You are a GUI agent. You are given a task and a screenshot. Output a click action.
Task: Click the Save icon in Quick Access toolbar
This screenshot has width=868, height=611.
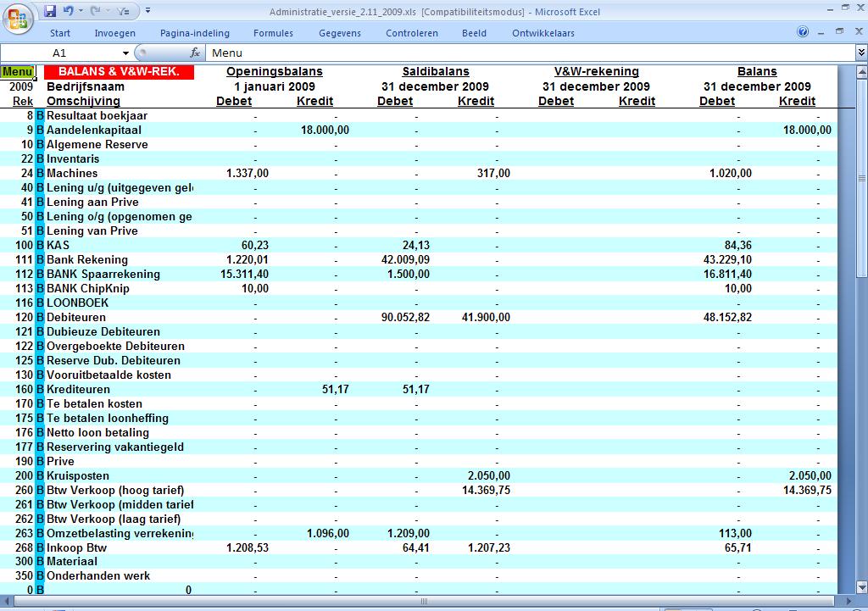(50, 11)
